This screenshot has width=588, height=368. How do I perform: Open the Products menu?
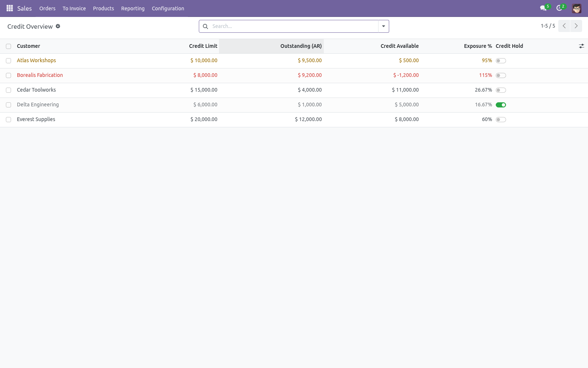point(103,8)
